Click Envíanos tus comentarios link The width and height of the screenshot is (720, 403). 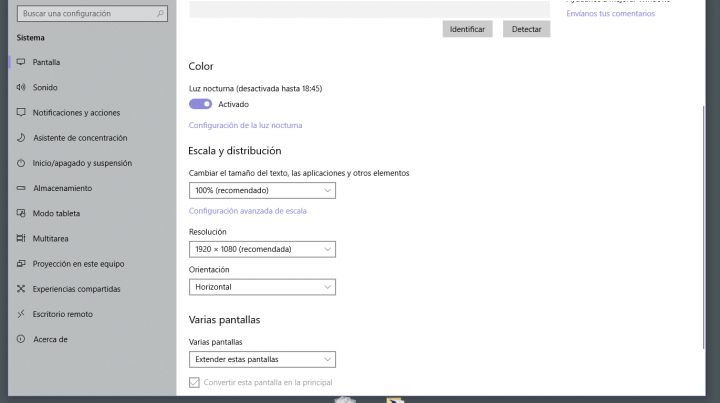click(610, 14)
